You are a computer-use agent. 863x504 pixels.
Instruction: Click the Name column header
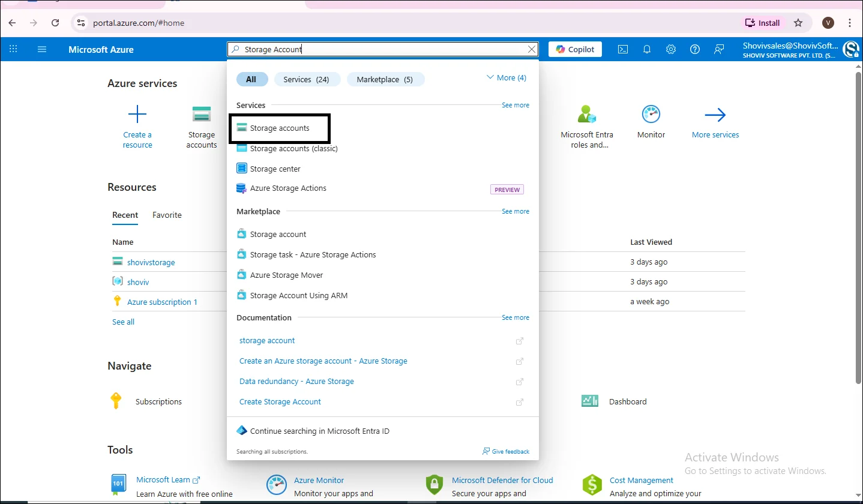click(123, 242)
